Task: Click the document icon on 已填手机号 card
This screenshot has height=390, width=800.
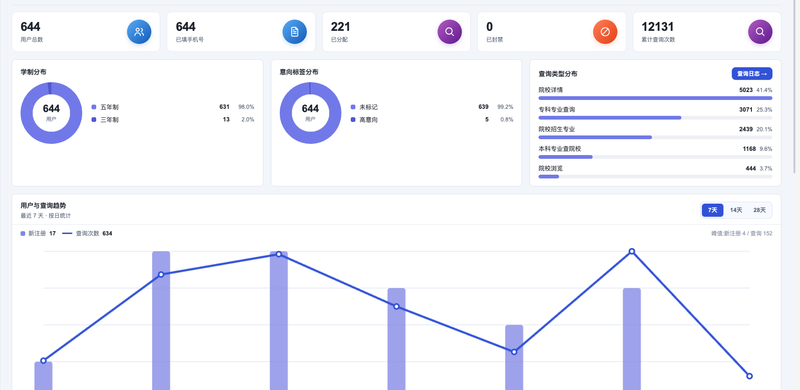Action: pos(294,32)
